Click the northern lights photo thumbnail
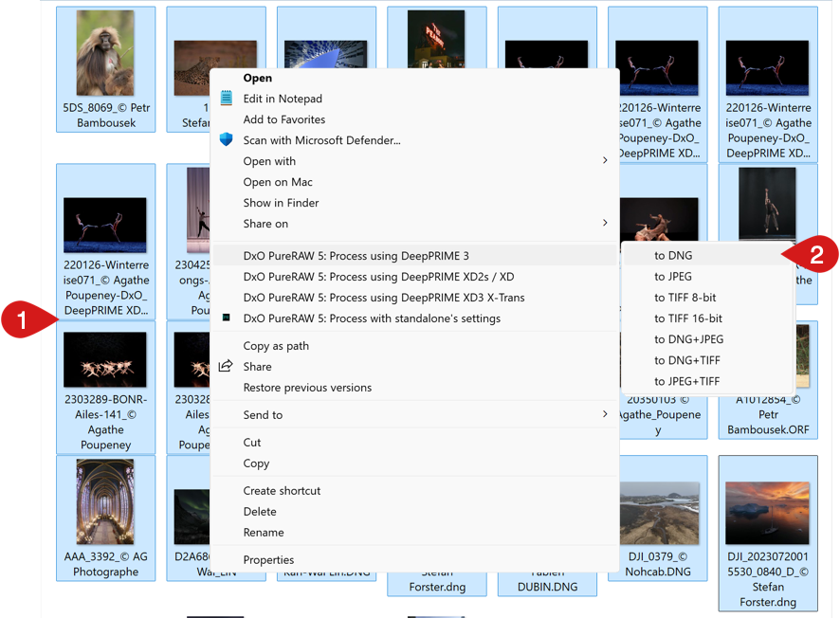 [x=192, y=517]
